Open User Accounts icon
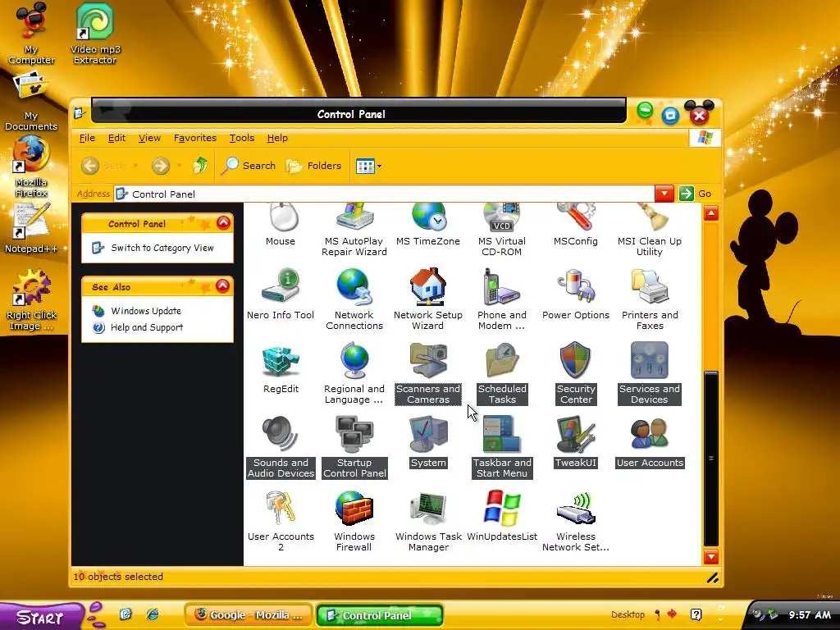Screen dimensions: 840x630 [x=650, y=441]
